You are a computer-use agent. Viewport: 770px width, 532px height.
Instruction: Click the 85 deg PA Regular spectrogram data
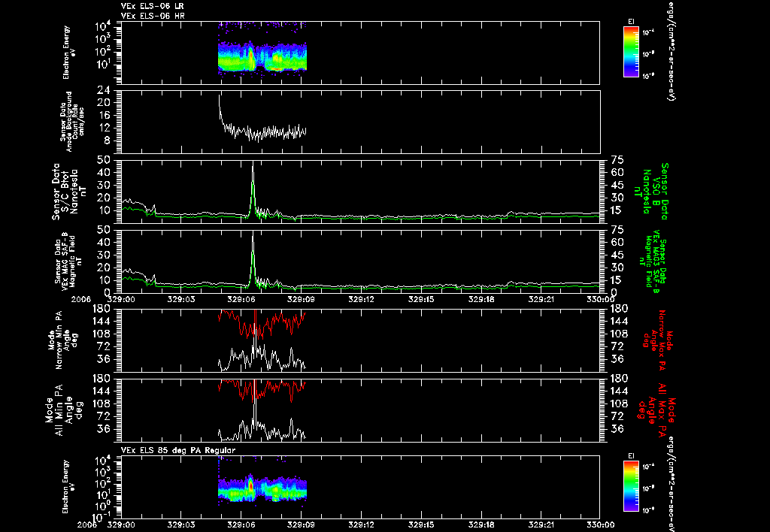point(262,489)
